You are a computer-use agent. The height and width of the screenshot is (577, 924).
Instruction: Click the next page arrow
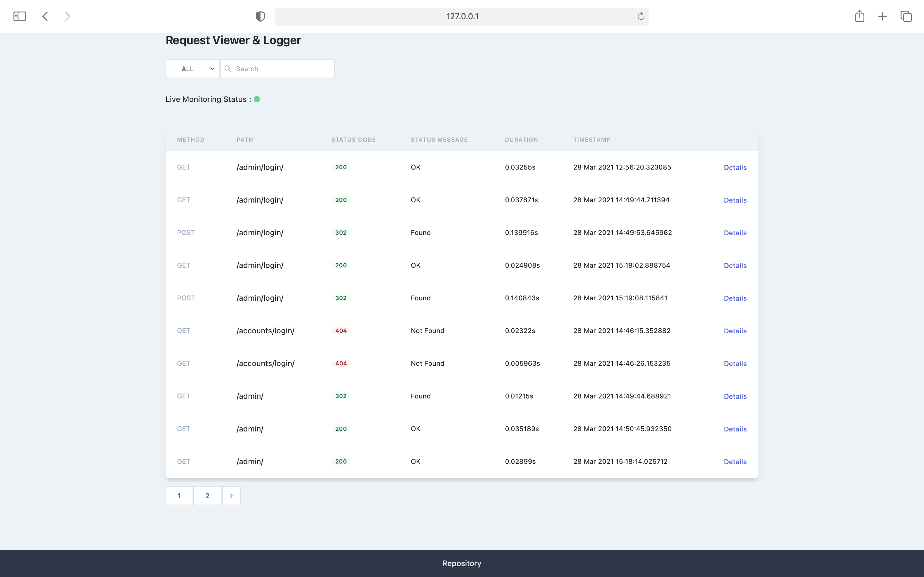[231, 495]
